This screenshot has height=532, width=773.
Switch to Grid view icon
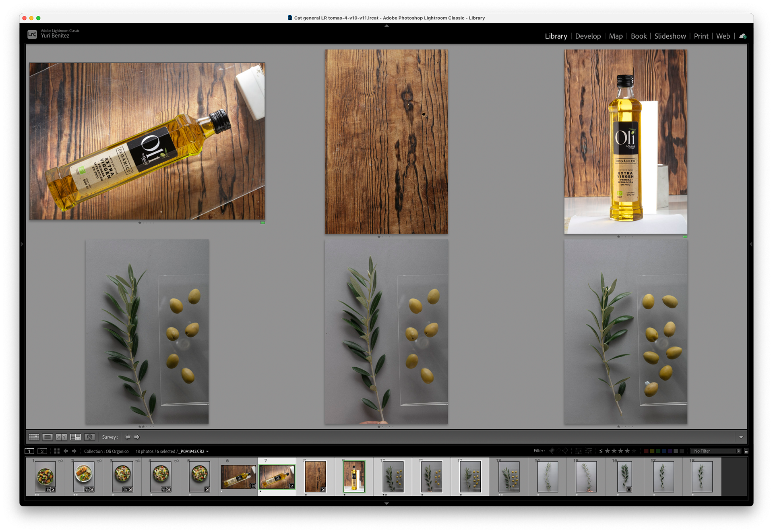click(34, 437)
